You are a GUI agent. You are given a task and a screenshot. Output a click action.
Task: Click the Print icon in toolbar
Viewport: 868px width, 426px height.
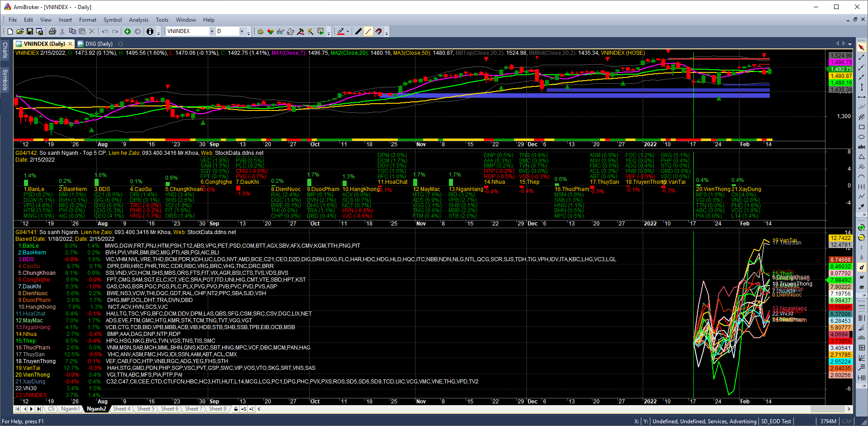pos(52,31)
